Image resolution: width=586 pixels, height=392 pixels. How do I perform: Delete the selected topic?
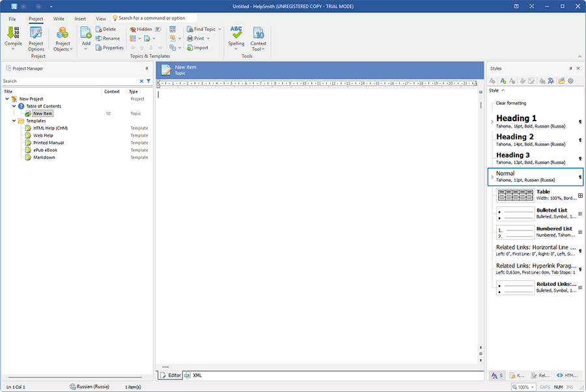105,29
